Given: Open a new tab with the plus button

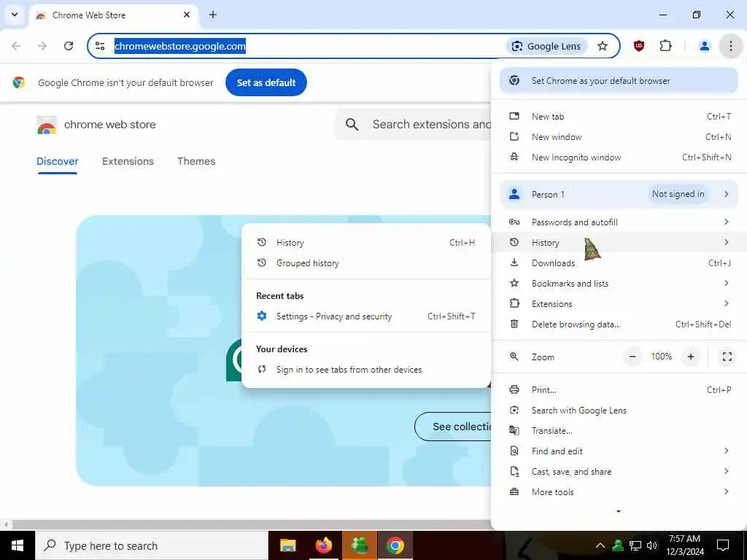Looking at the screenshot, I should coord(213,15).
